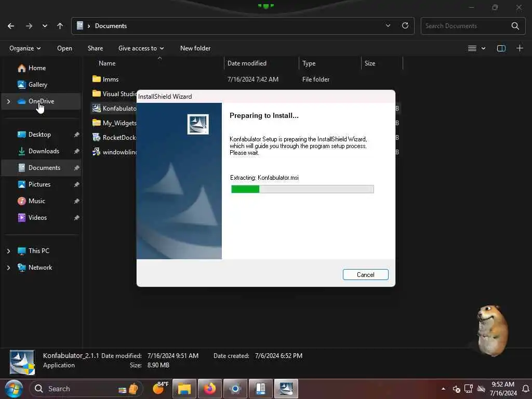532x399 pixels.
Task: Change the view layout icon
Action: pos(472,48)
